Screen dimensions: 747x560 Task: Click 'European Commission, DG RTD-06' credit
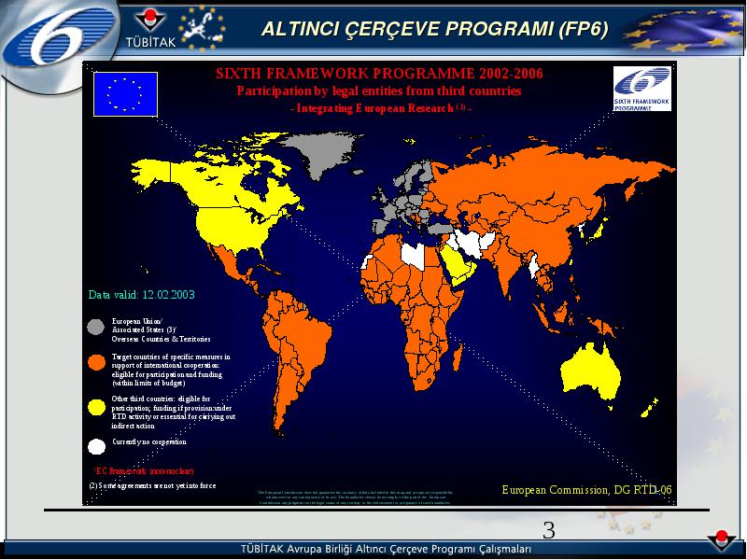586,489
